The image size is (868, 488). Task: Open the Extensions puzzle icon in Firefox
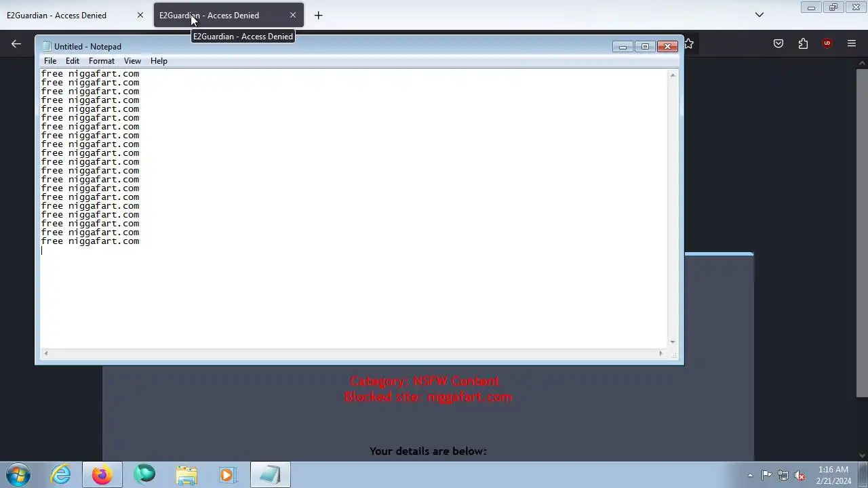[803, 43]
